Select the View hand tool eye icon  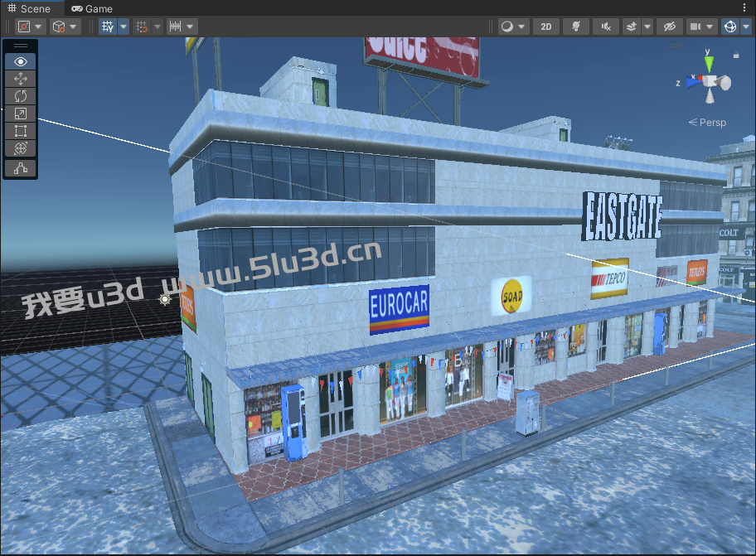point(20,61)
